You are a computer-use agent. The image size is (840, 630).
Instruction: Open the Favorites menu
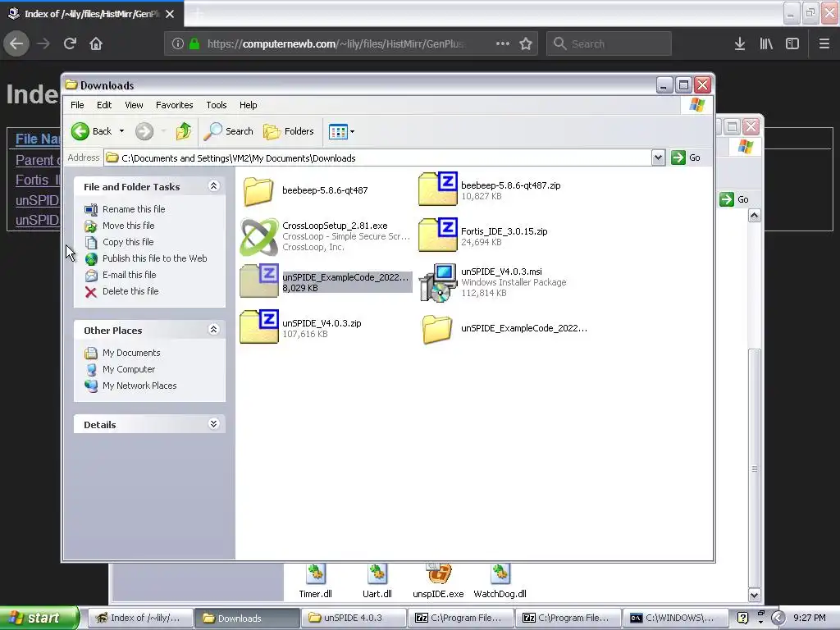174,105
